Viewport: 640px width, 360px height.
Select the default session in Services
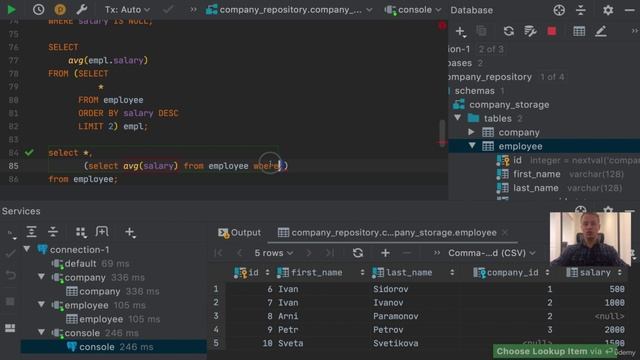[90, 264]
